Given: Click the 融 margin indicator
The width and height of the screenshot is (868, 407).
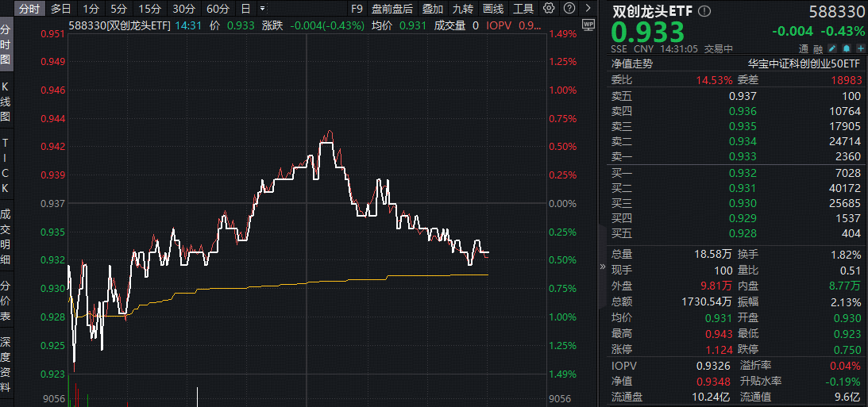Looking at the screenshot, I should point(819,48).
